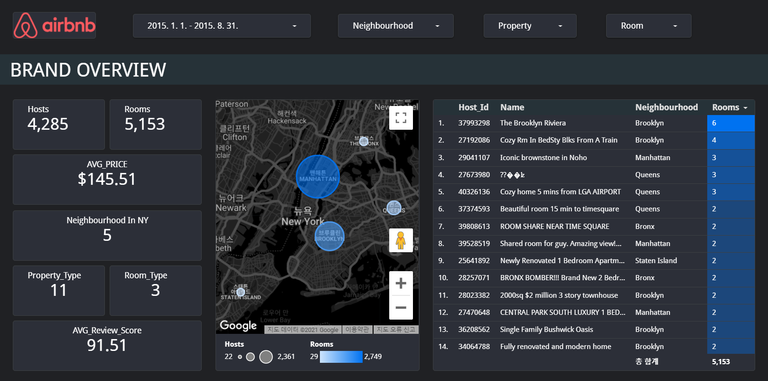
Task: Click the Name column header
Action: click(512, 107)
